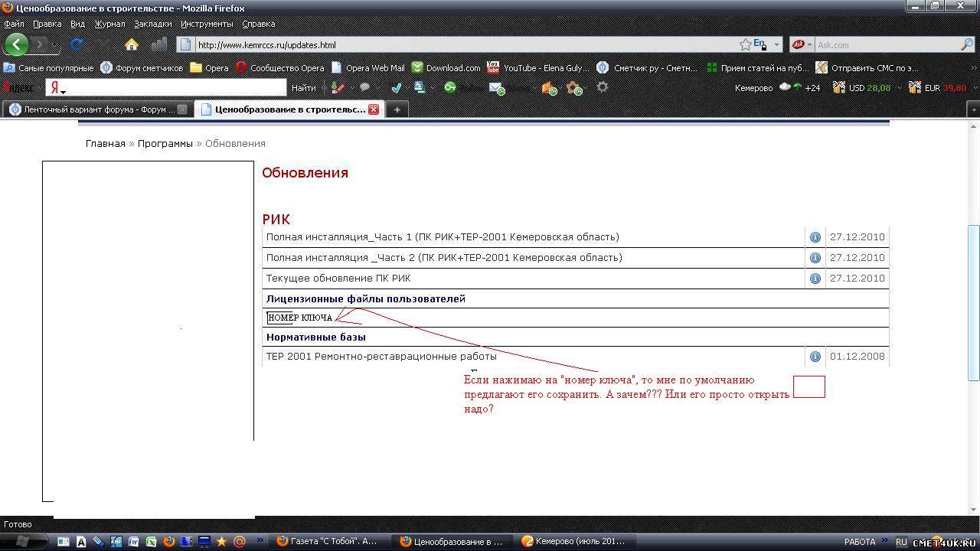Image resolution: width=980 pixels, height=551 pixels.
Task: Open Полная инсталляция Часть 1 download
Action: (443, 237)
